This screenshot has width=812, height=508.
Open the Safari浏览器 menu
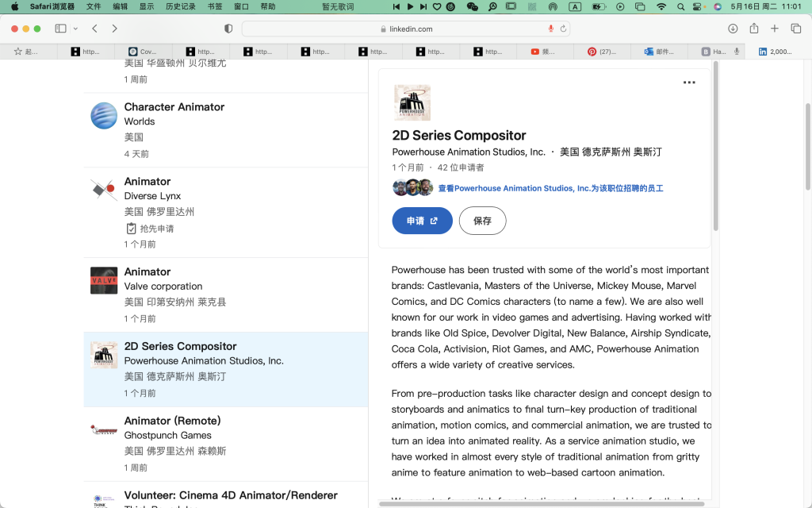[x=52, y=6]
